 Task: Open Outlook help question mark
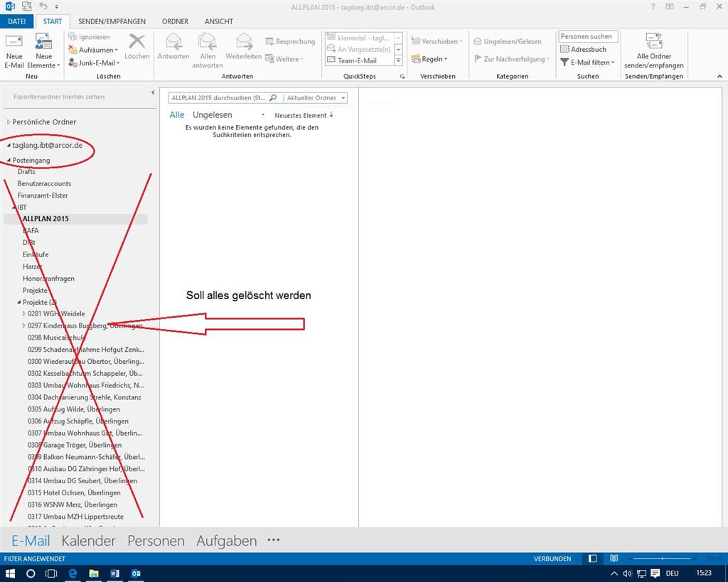tap(653, 6)
